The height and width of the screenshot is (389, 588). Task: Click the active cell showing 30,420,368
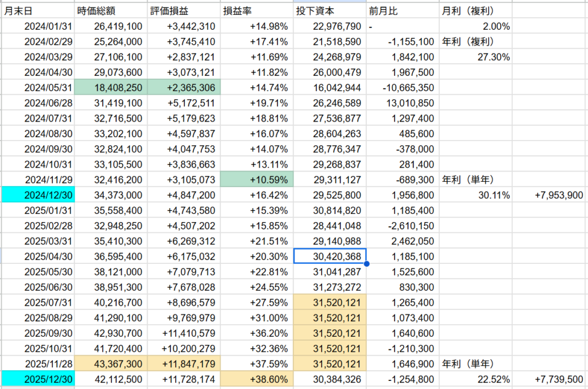[x=330, y=256]
